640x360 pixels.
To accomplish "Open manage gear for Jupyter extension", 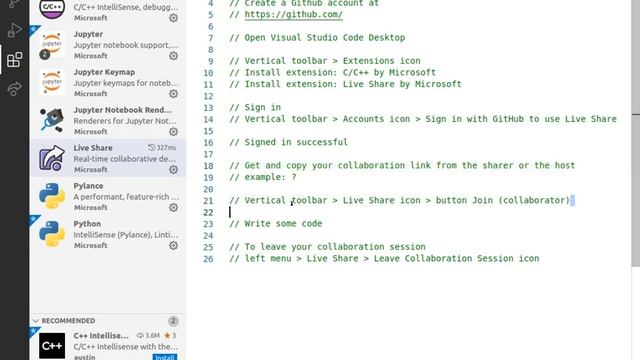I will [x=173, y=56].
